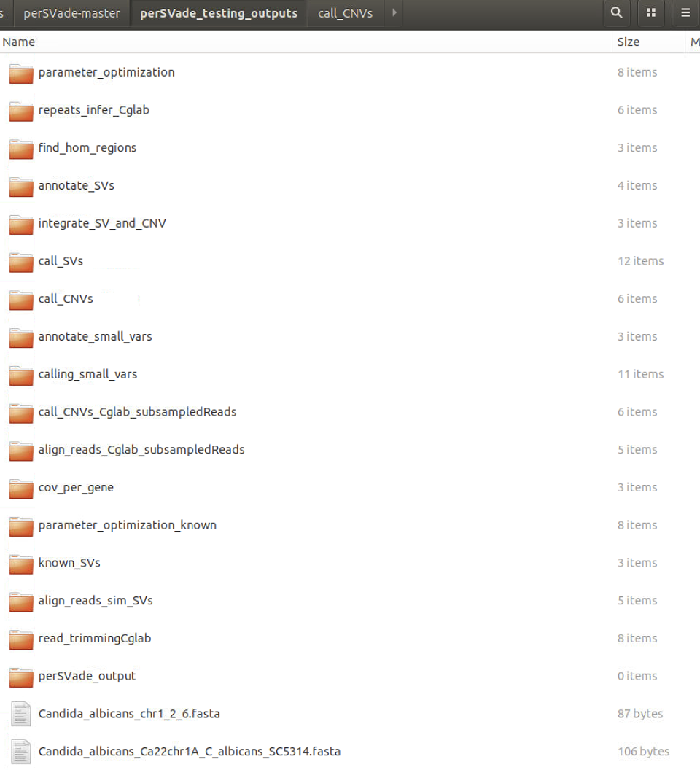
Task: Open the hamburger menu button
Action: pos(685,13)
